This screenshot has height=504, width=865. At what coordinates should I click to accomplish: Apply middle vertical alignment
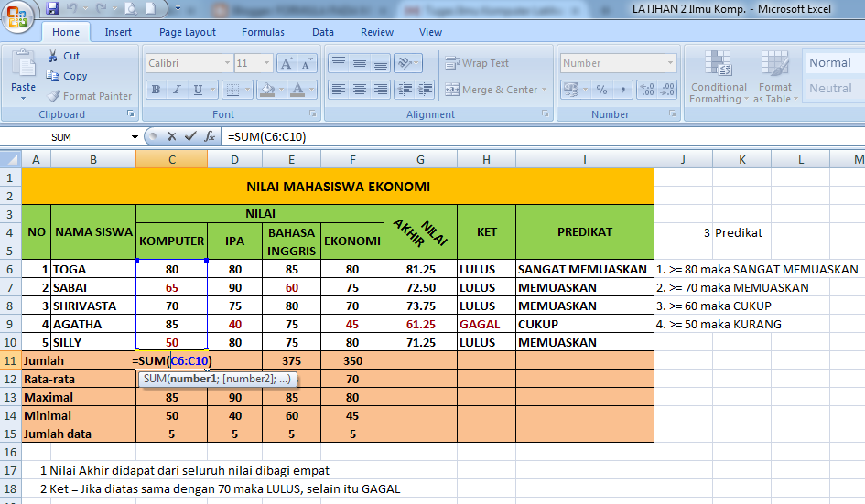pyautogui.click(x=360, y=63)
